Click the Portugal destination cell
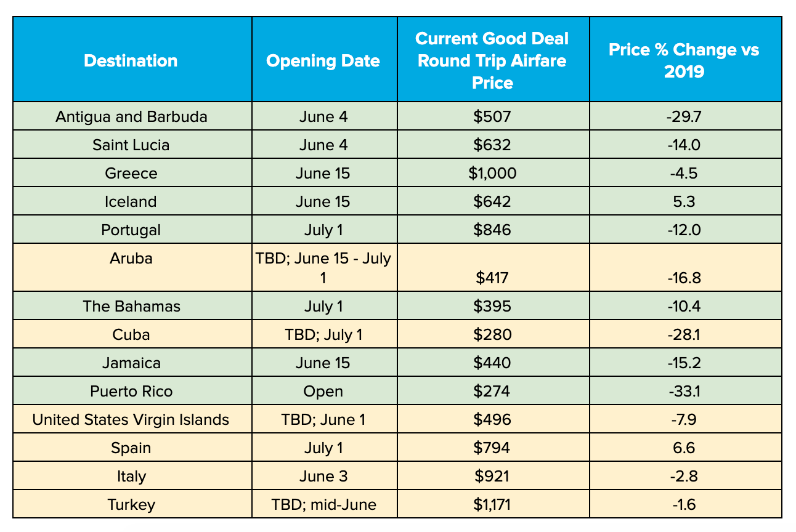 [x=132, y=229]
